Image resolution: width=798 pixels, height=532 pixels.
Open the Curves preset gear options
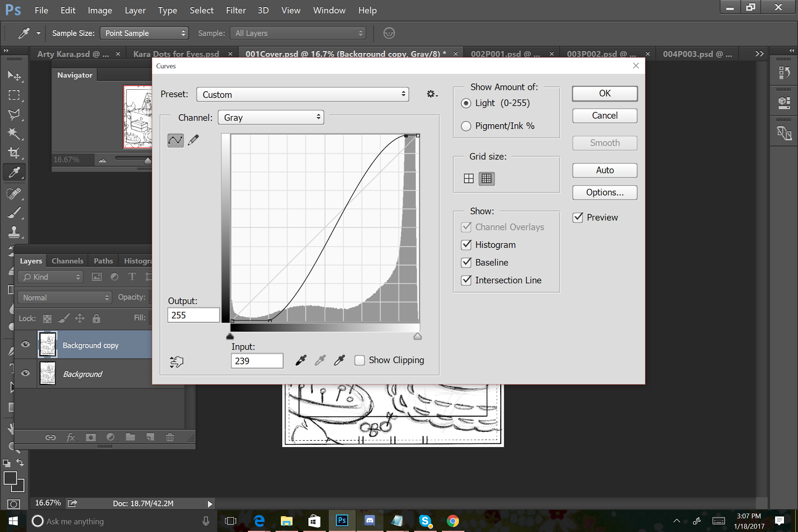(432, 94)
